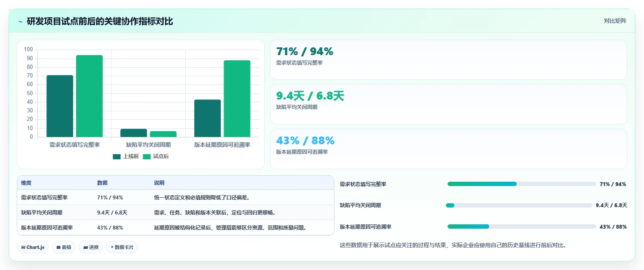
Task: Click the 表格 tag chip
Action: click(x=64, y=247)
